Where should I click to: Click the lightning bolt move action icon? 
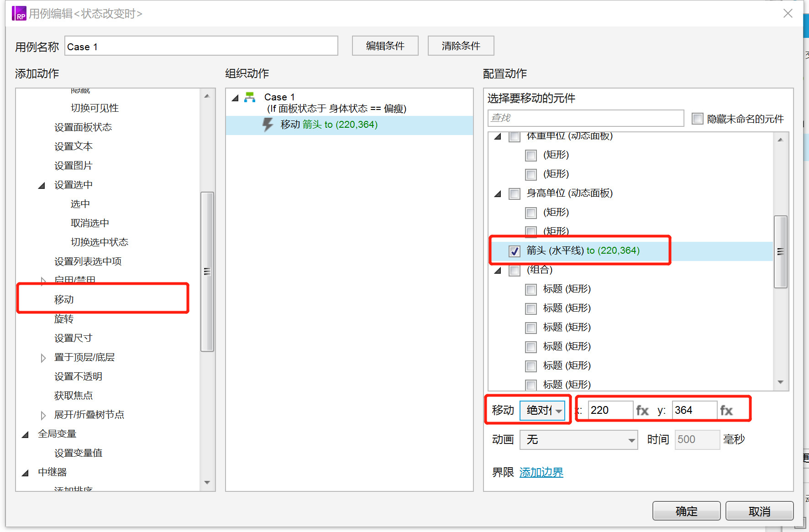click(x=268, y=125)
